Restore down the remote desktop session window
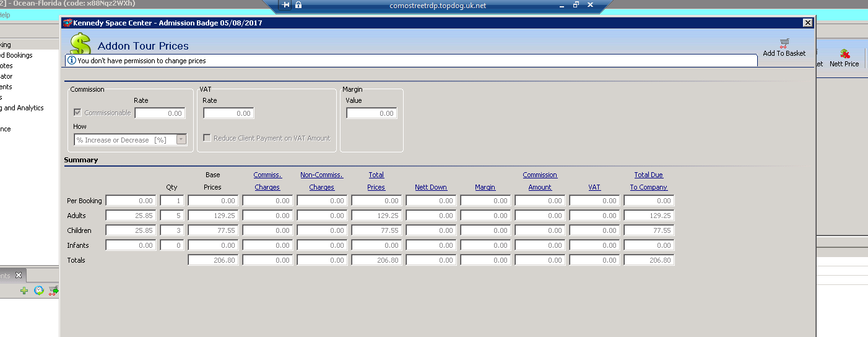The image size is (868, 337). pos(576,5)
